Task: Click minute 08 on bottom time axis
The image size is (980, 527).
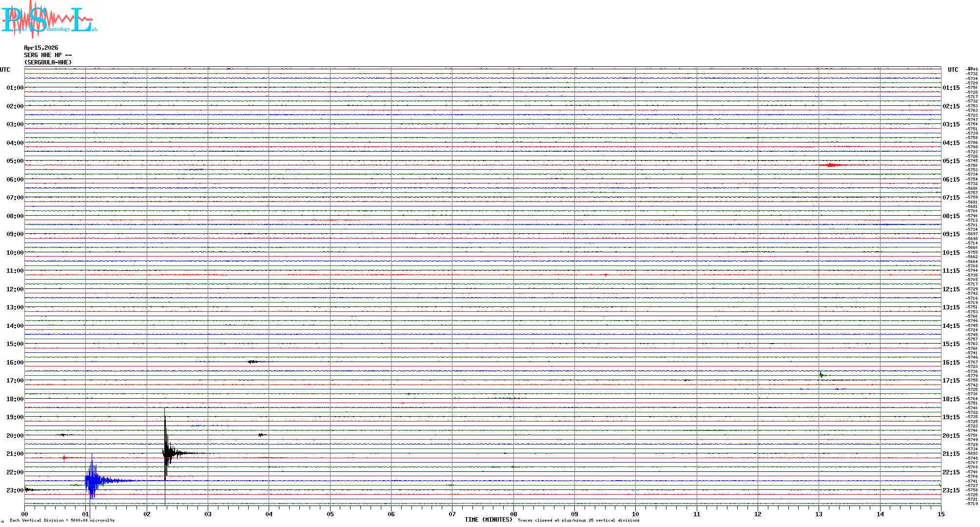Action: [x=513, y=514]
